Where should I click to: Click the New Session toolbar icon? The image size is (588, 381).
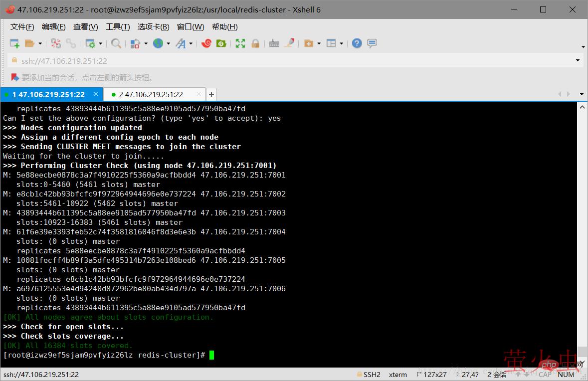(14, 44)
